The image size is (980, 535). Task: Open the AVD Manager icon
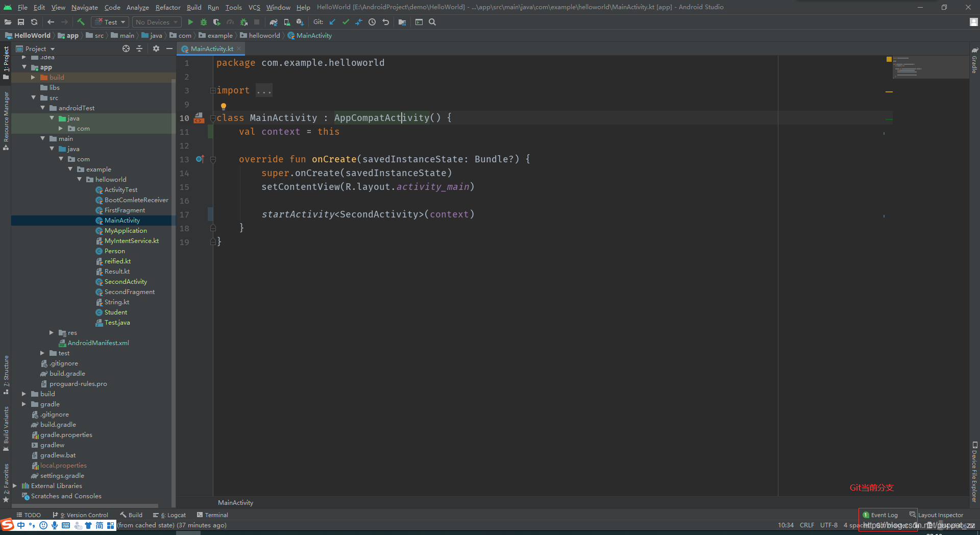[287, 22]
